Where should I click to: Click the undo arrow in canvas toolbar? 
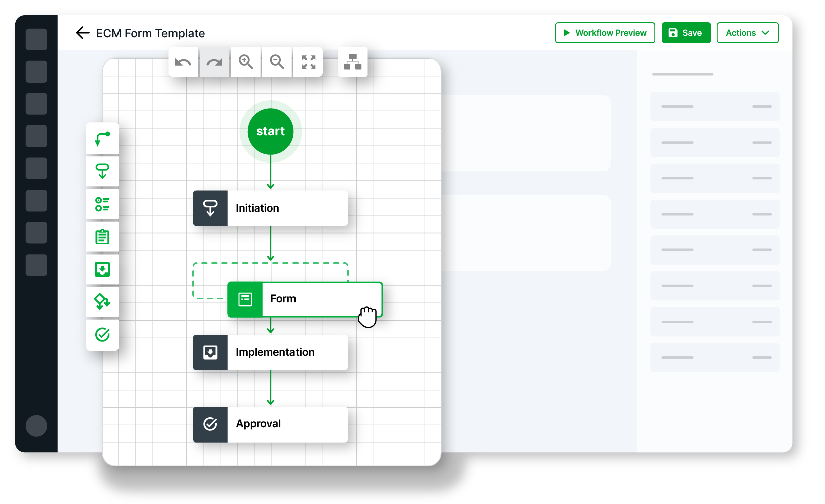pyautogui.click(x=183, y=62)
